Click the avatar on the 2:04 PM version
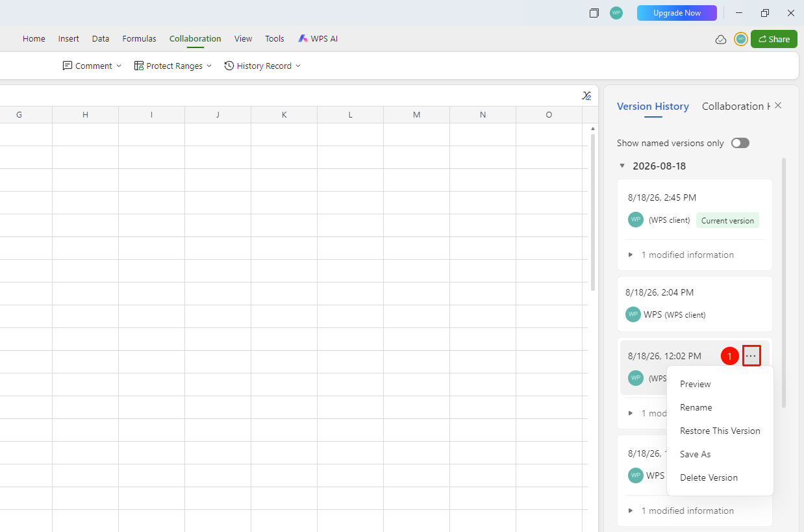The height and width of the screenshot is (532, 804). [633, 314]
